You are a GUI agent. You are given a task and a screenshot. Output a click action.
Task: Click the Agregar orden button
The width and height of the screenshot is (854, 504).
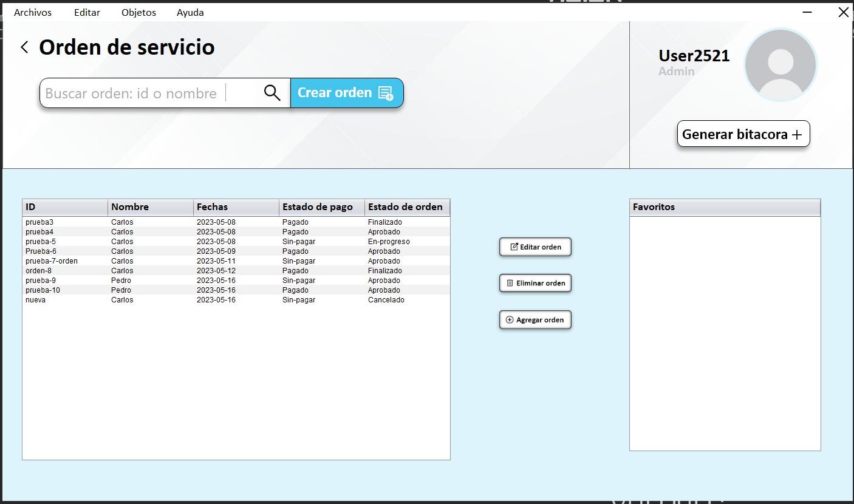pyautogui.click(x=535, y=319)
